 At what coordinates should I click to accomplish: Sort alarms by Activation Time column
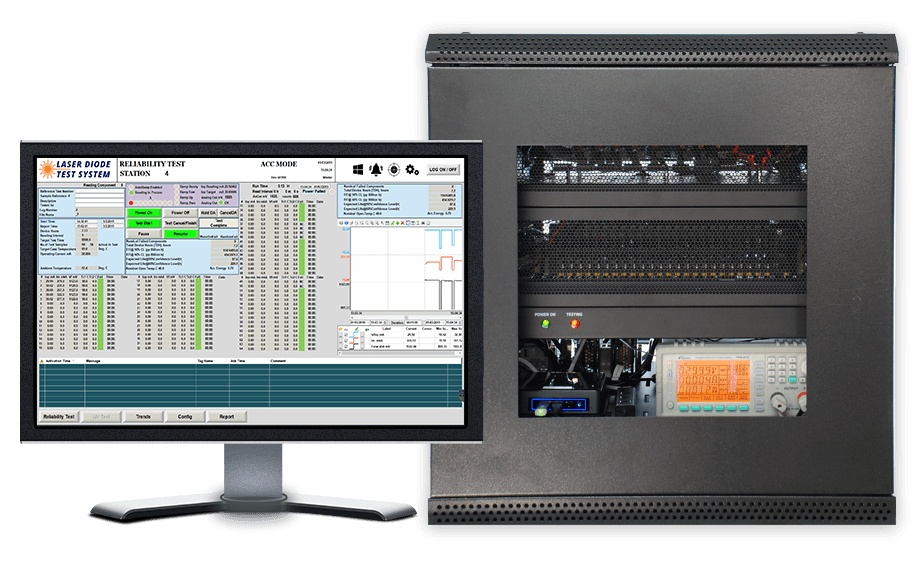[62, 359]
